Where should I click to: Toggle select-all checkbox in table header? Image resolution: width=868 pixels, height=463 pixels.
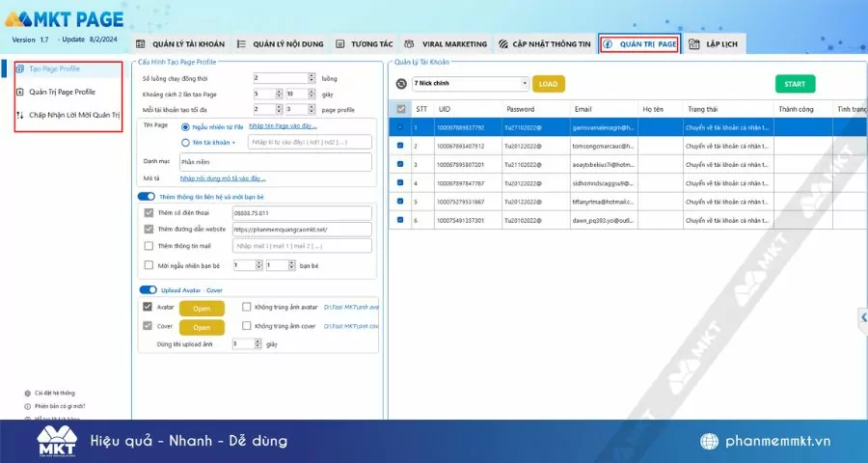(x=401, y=109)
